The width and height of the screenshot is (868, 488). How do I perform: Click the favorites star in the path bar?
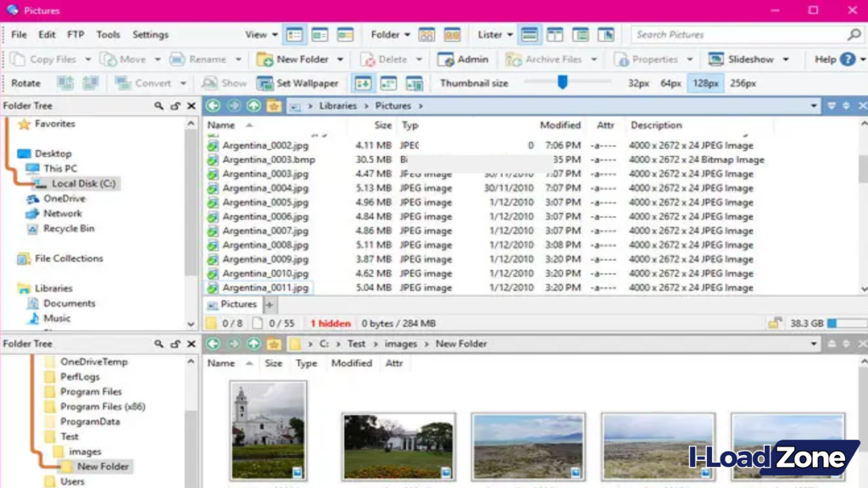point(271,105)
